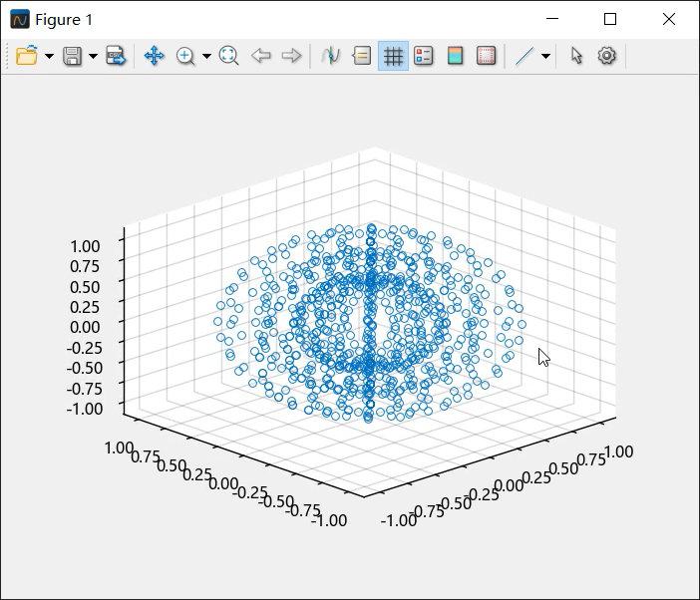
Task: Open the line tool dropdown arrow
Action: (x=545, y=57)
